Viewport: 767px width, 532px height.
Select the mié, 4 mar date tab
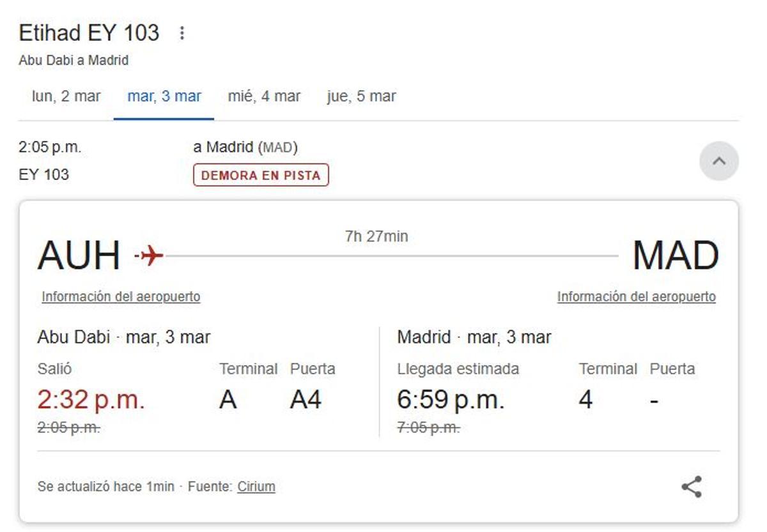pos(263,96)
